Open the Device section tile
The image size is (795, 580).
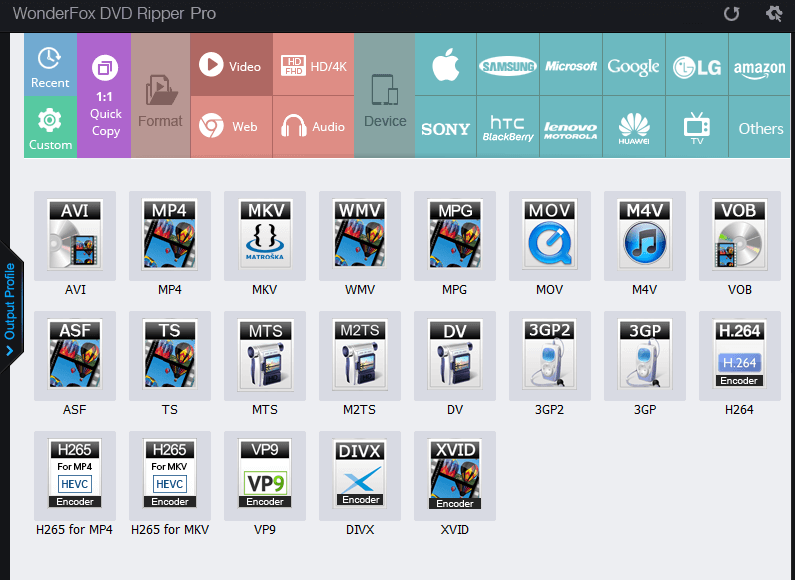point(384,96)
